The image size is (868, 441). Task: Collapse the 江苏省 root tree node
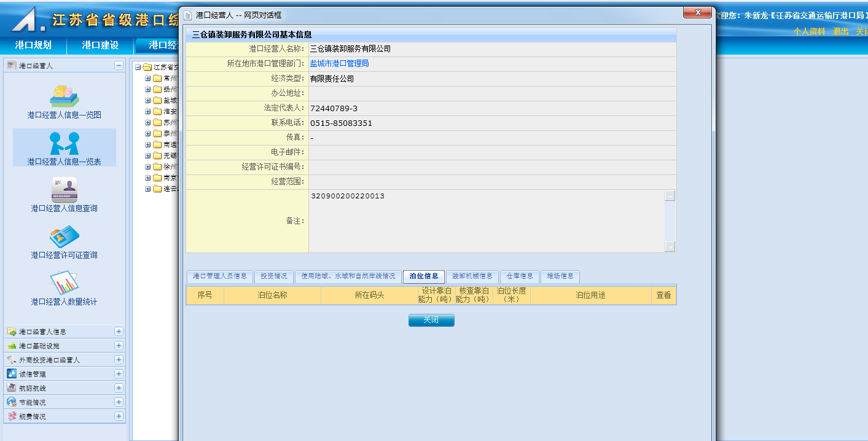138,68
